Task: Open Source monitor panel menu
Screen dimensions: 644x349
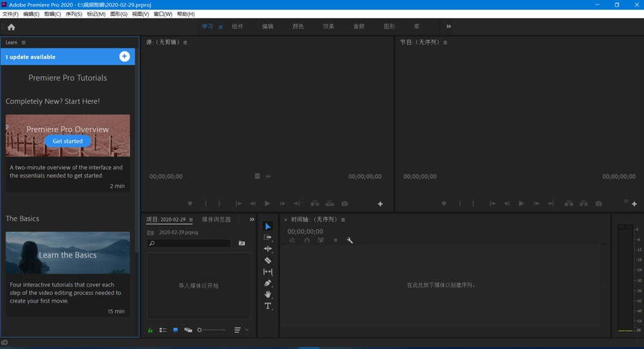Action: 185,42
